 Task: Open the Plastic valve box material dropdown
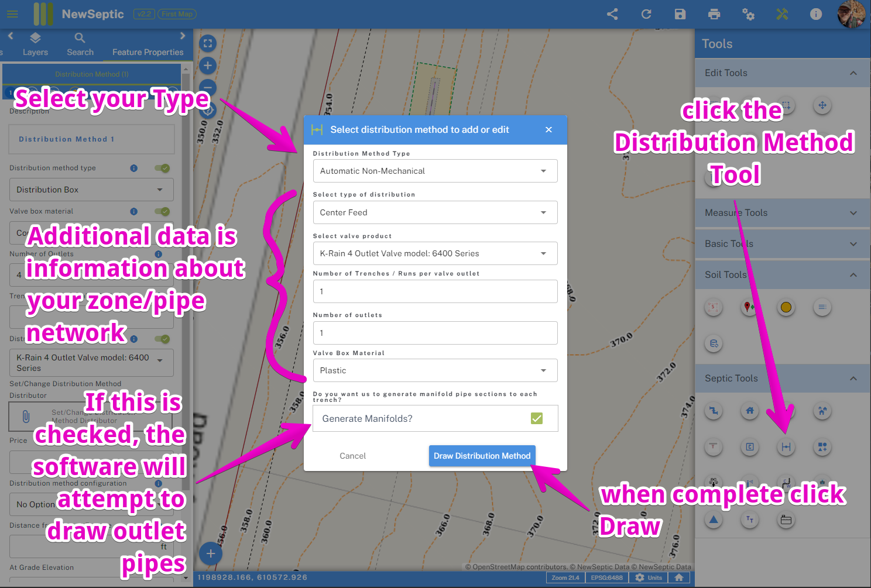435,370
